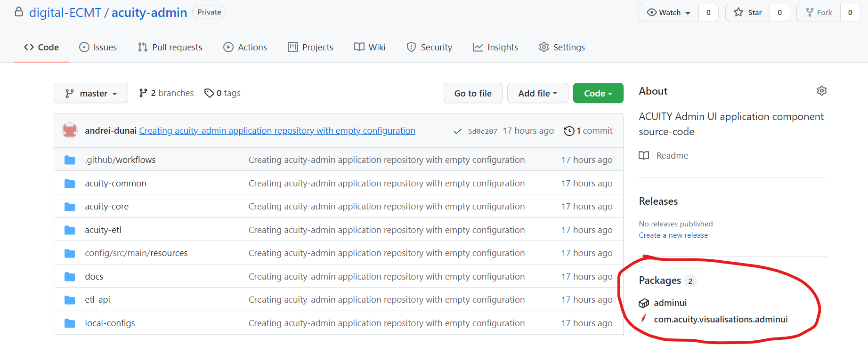The width and height of the screenshot is (868, 345).
Task: Switch to the Issues tab
Action: pos(98,48)
